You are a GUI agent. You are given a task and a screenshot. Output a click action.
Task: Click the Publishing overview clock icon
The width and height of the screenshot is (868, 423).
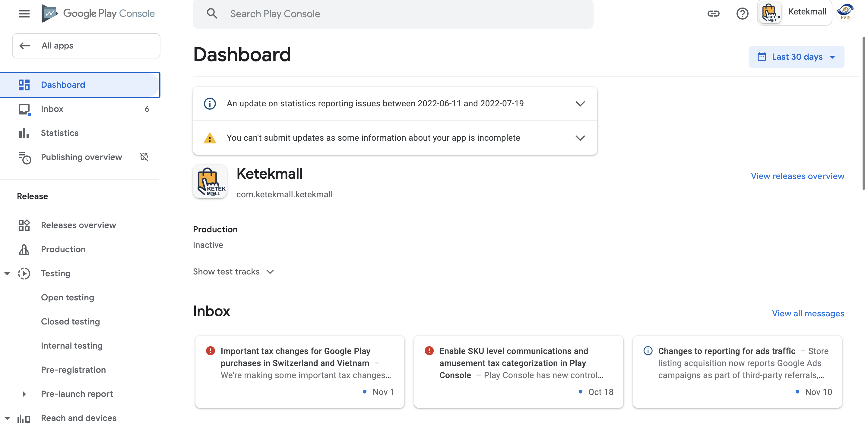pyautogui.click(x=25, y=158)
